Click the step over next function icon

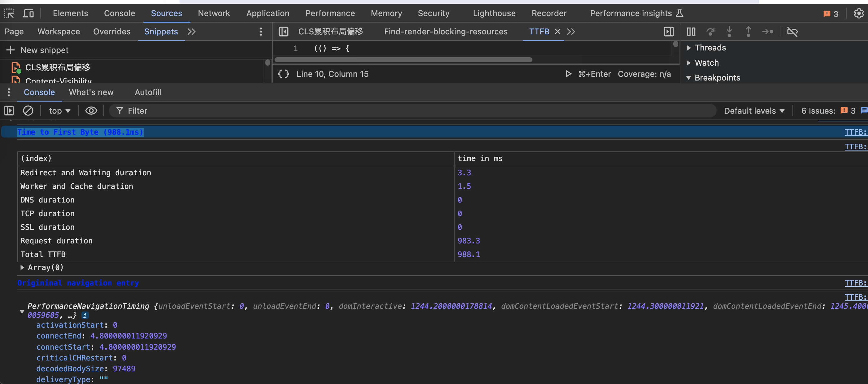coord(710,31)
